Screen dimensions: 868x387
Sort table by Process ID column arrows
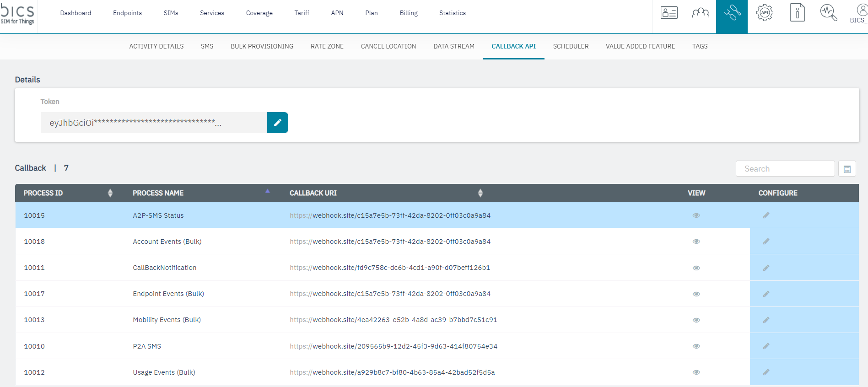tap(110, 193)
